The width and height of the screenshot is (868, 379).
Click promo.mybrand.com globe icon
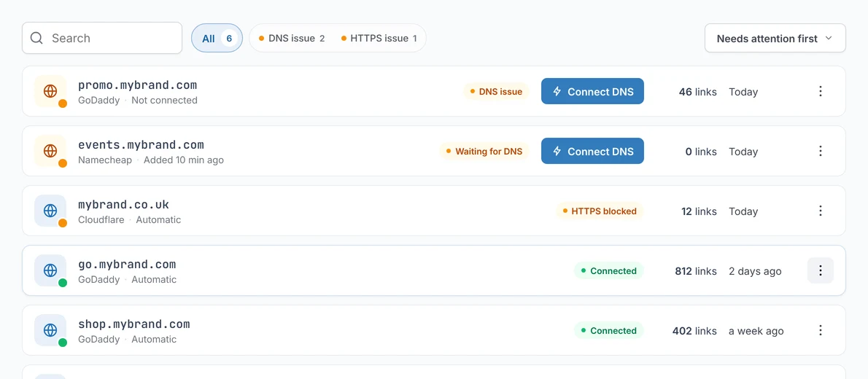tap(50, 91)
